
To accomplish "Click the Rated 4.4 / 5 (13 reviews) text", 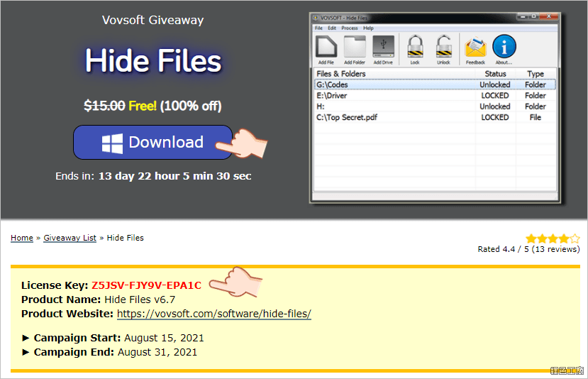I will (x=528, y=249).
